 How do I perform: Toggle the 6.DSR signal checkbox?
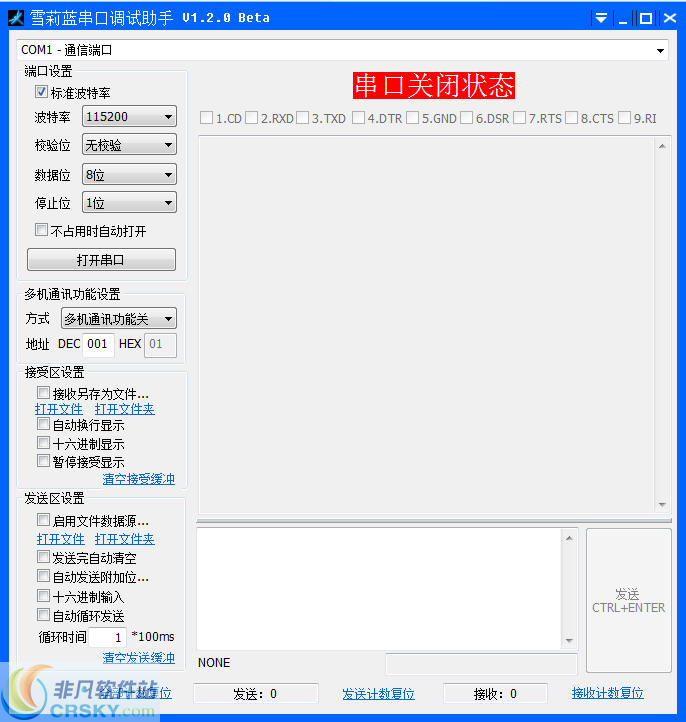point(466,118)
